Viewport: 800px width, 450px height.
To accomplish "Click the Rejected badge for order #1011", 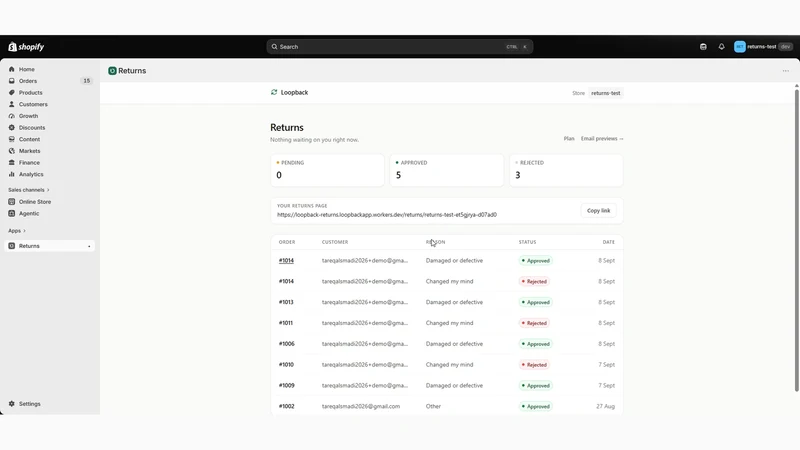I will click(x=534, y=323).
